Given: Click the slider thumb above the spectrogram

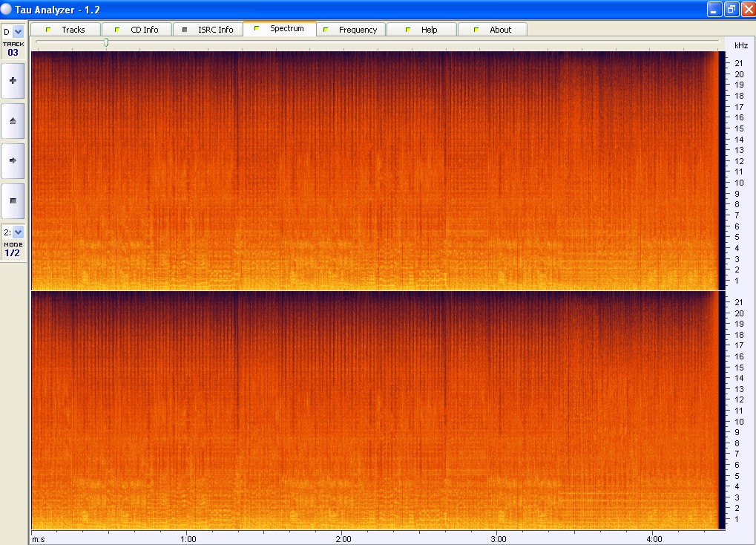Looking at the screenshot, I should [106, 43].
